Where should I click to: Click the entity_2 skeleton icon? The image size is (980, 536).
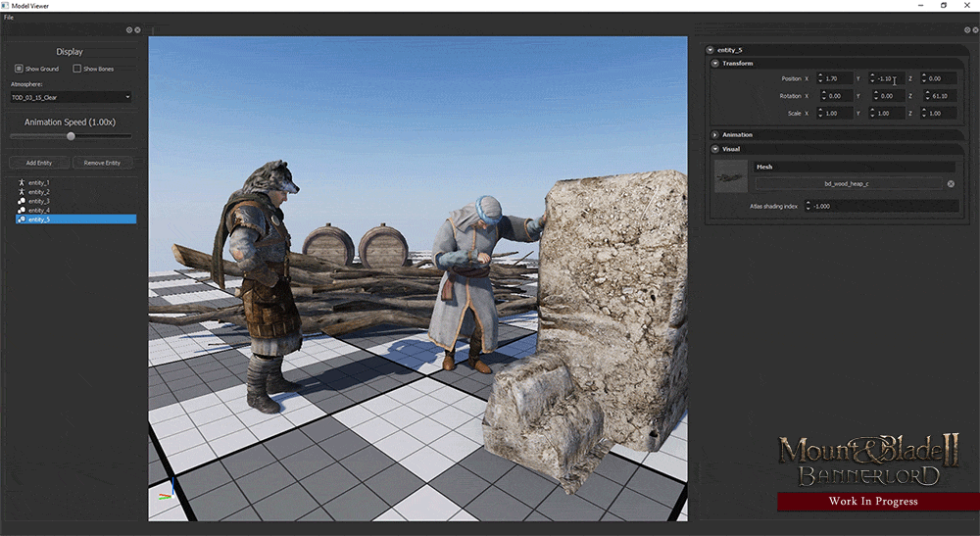(x=23, y=192)
